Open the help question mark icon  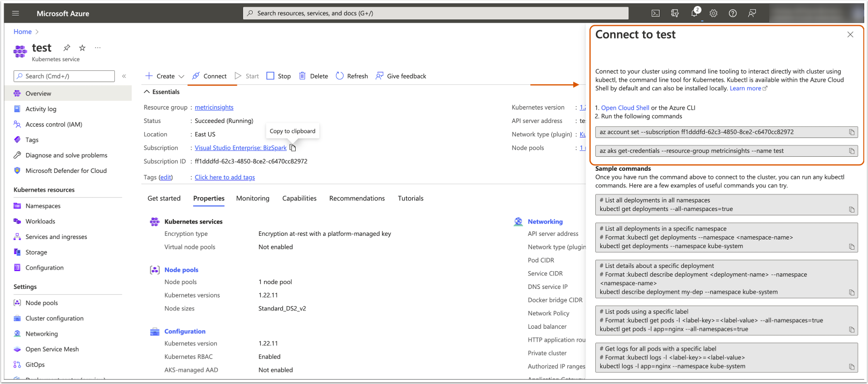[733, 13]
